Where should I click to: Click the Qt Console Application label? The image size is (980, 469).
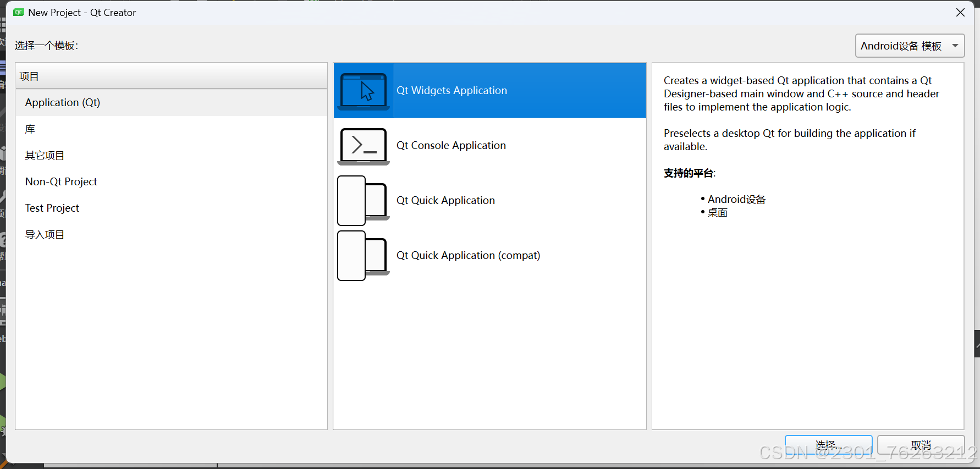[x=451, y=146]
